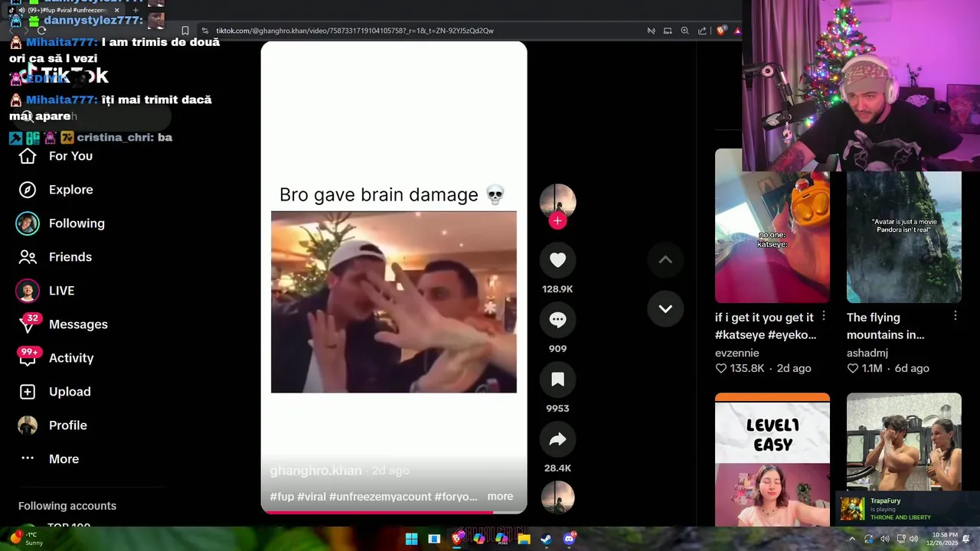Click the browser zoom magnifier icon
Image resolution: width=980 pixels, height=551 pixels.
[x=684, y=31]
